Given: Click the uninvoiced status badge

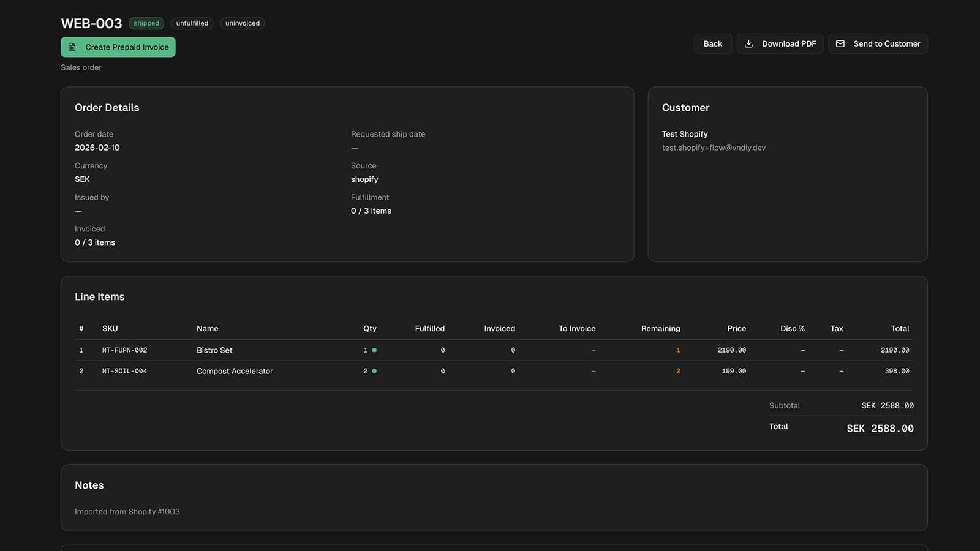Looking at the screenshot, I should pos(243,23).
